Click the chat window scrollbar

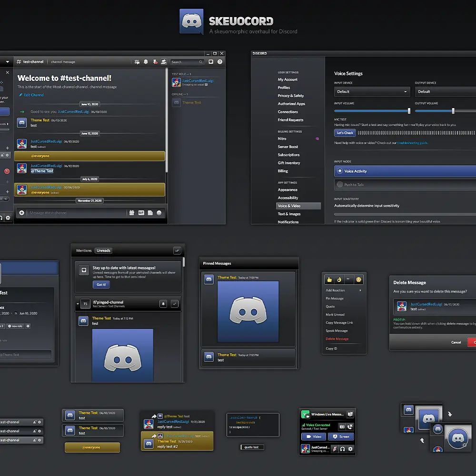tap(167, 120)
